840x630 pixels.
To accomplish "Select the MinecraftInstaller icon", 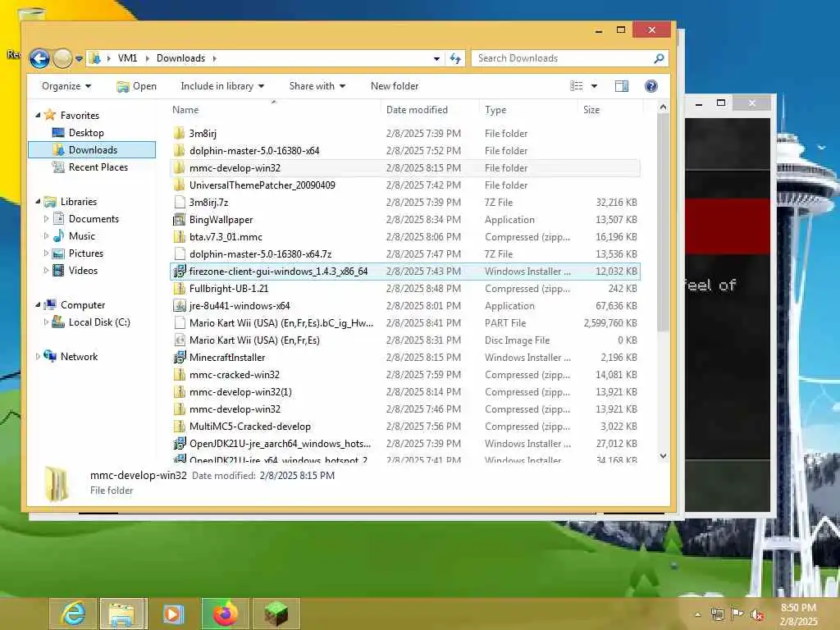I will pyautogui.click(x=180, y=358).
